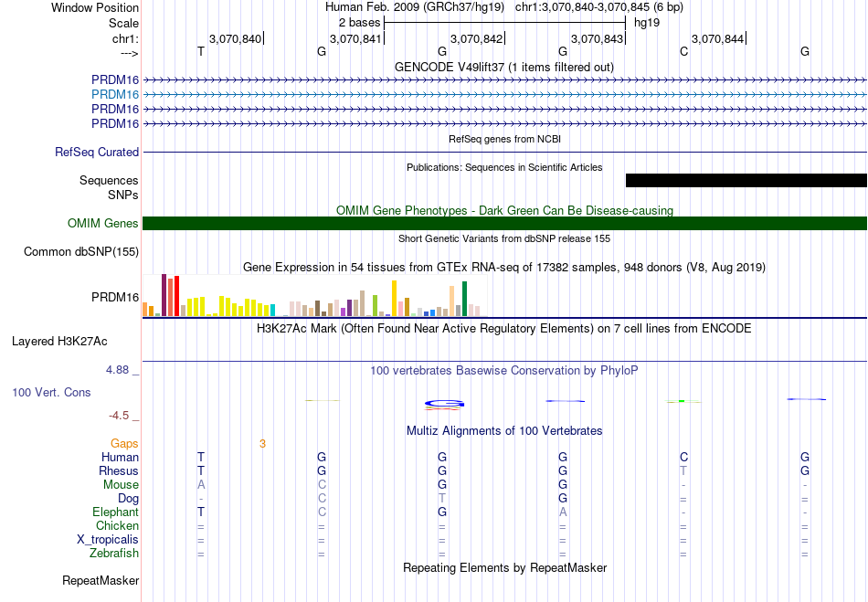
Task: Click Publications: Sequences in Scientific Articles title
Action: point(504,167)
